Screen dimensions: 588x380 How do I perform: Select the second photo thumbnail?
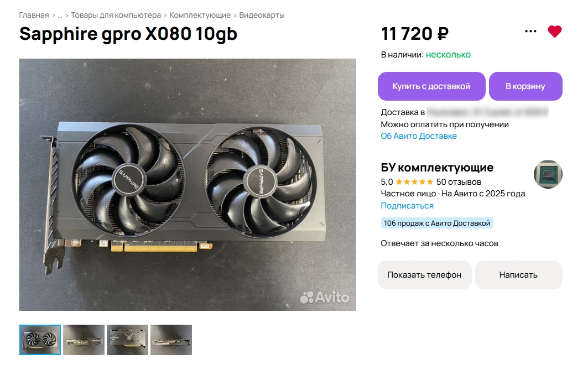[x=84, y=340]
